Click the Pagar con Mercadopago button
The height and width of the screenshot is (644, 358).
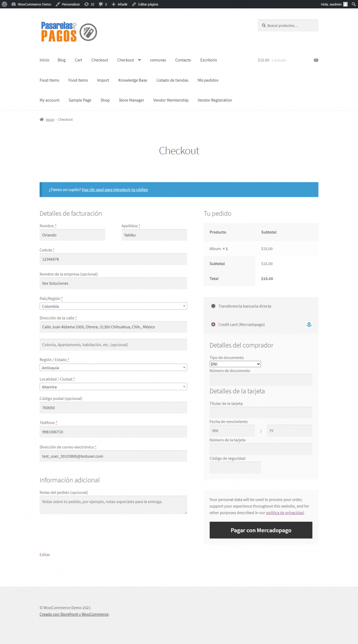(261, 530)
